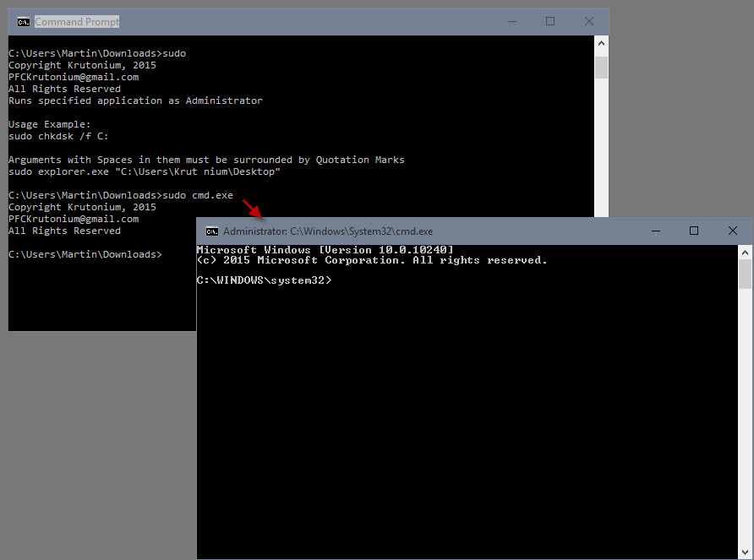The height and width of the screenshot is (560, 754).
Task: Click the scrollbar thumb in Command Prompt window
Action: point(601,68)
